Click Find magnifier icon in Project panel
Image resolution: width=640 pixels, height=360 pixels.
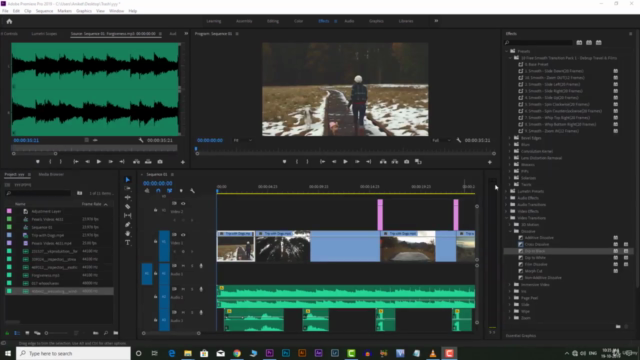click(106, 333)
